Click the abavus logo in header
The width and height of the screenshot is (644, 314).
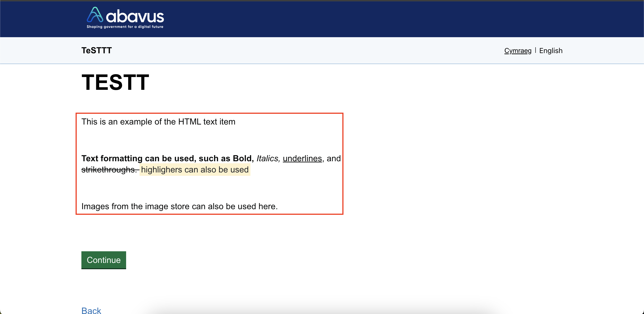(125, 17)
